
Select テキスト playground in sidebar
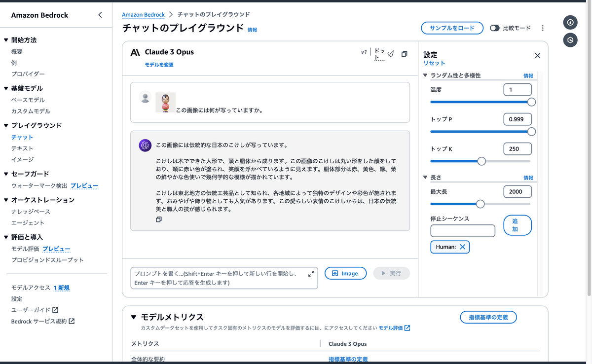pos(22,148)
